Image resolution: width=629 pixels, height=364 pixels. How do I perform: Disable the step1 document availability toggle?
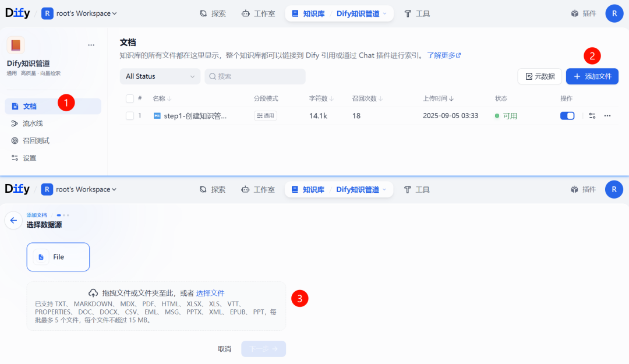tap(566, 115)
